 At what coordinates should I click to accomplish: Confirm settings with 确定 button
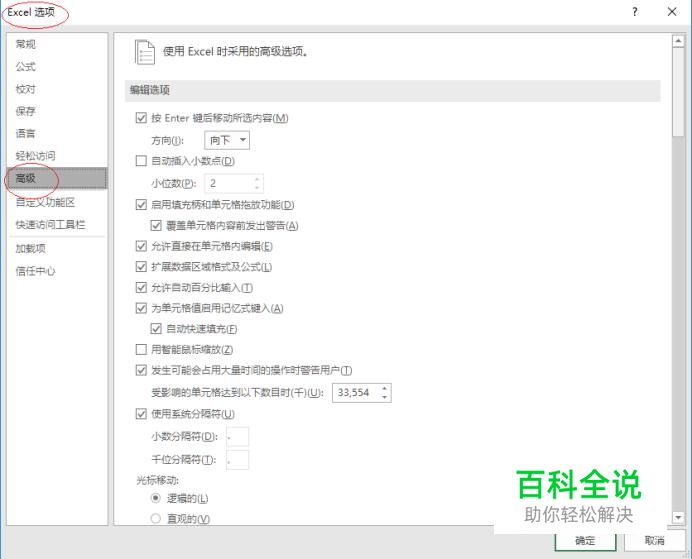[x=585, y=541]
